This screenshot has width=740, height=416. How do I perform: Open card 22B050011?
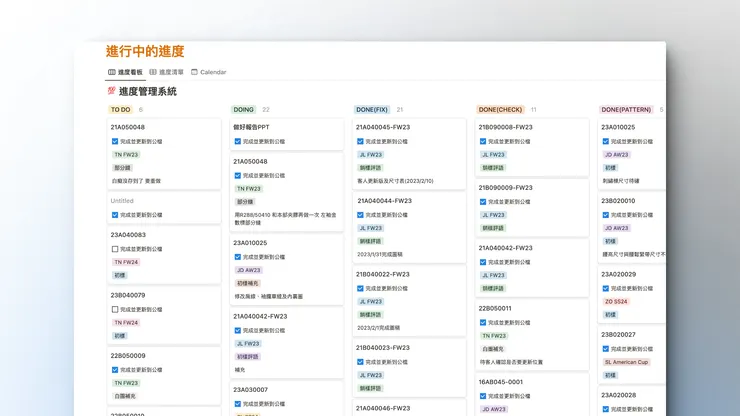click(532, 335)
